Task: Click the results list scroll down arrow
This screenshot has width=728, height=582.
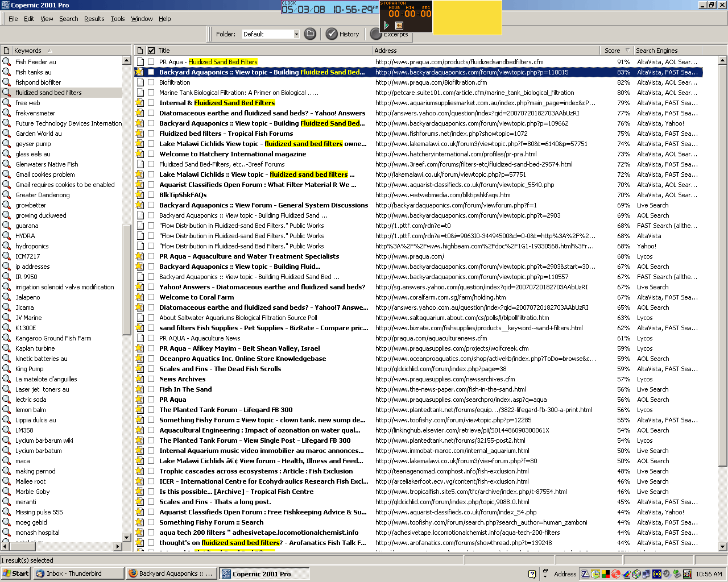Action: tap(723, 547)
